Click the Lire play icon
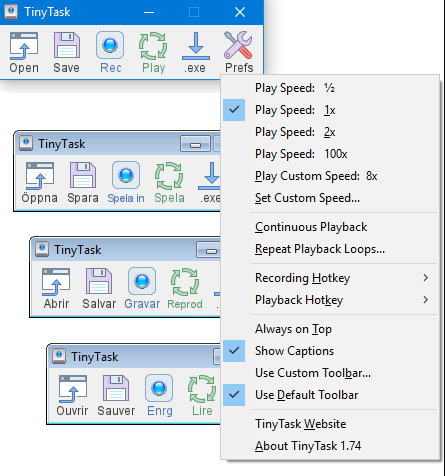The image size is (445, 476). 202,389
